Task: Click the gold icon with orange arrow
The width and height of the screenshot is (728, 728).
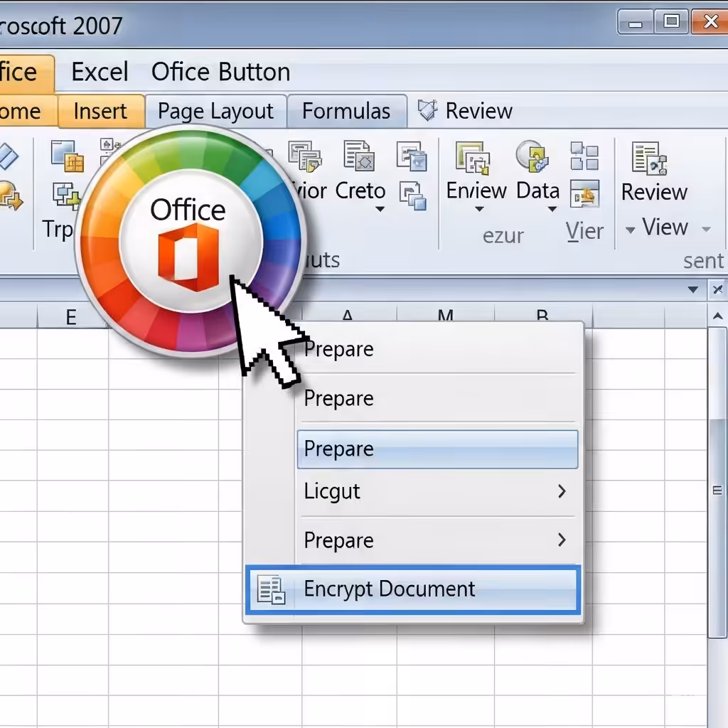Action: pos(10,195)
